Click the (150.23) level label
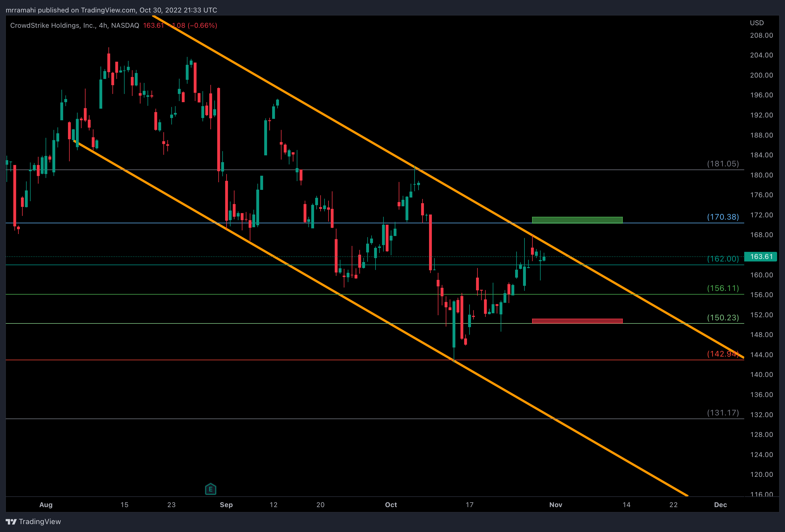Screen dimensions: 785x532 click(x=723, y=318)
